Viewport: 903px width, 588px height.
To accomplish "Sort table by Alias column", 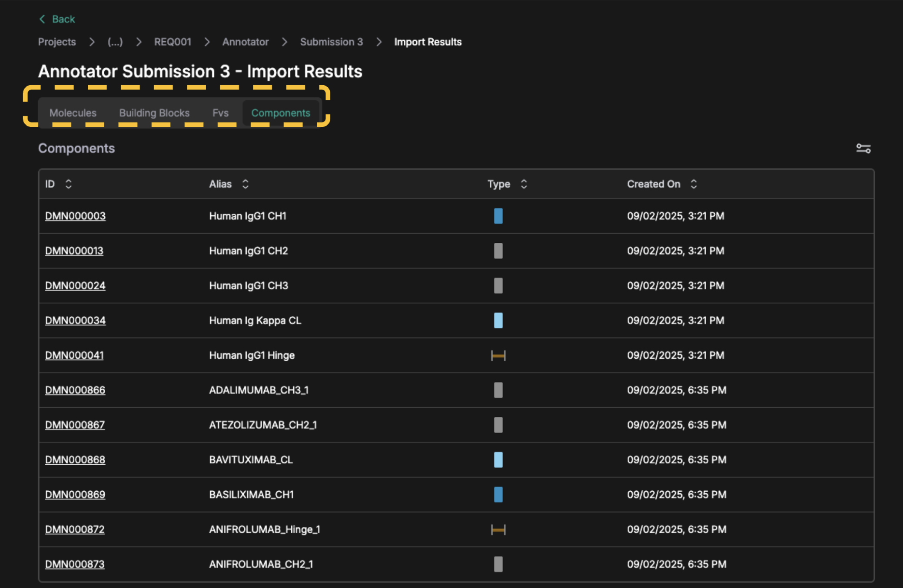I will click(245, 184).
